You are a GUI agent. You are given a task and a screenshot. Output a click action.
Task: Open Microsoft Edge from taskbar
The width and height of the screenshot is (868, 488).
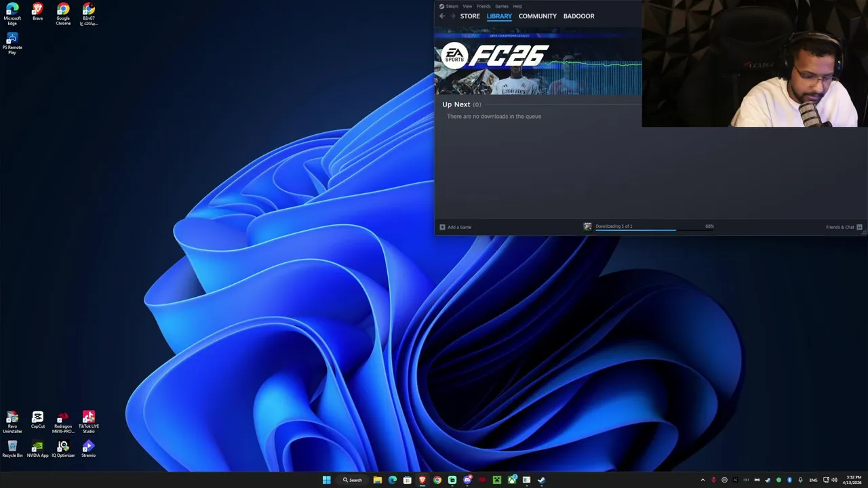tap(393, 480)
